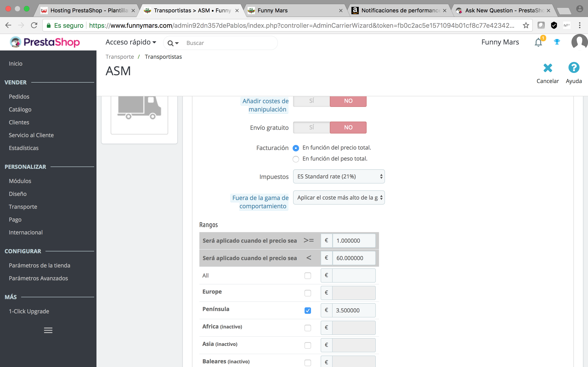Uncheck the Península zone checkbox
The image size is (588, 367).
[x=308, y=310]
